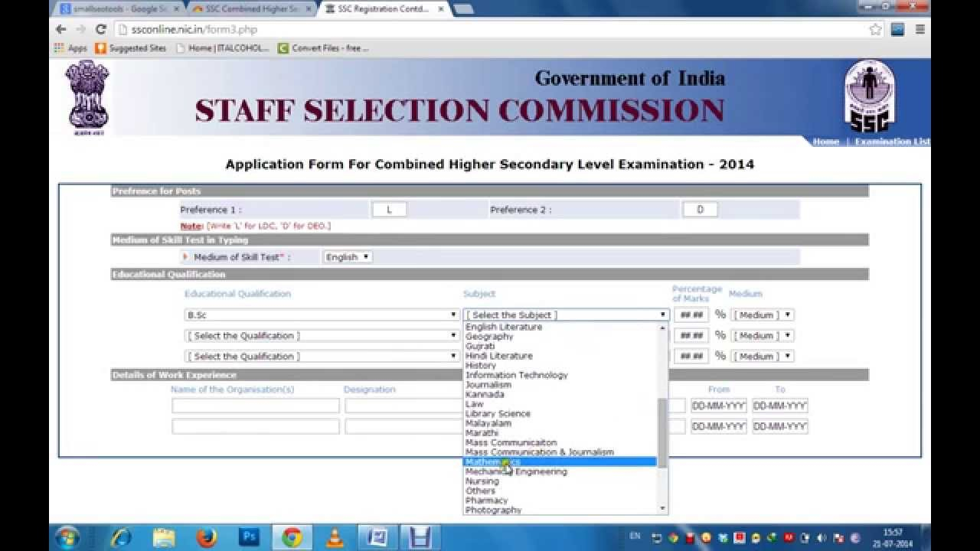Select Others in subject list

click(x=480, y=491)
